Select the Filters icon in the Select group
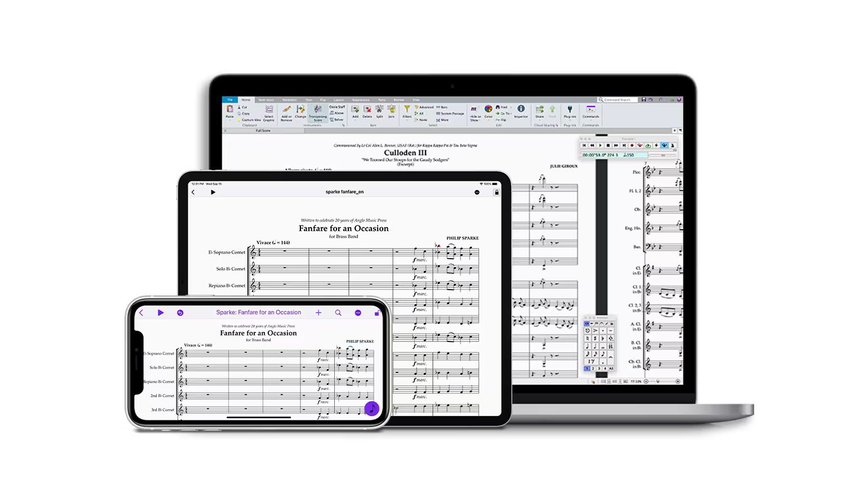868x479 pixels. 407,110
